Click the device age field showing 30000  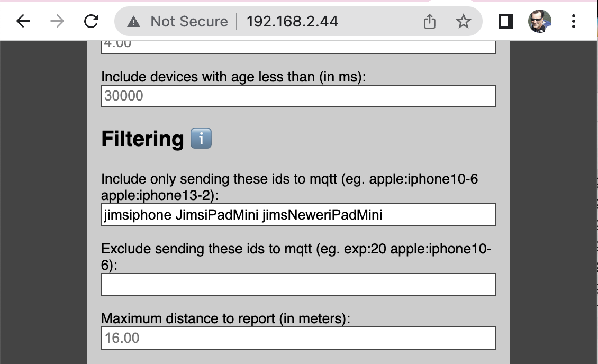click(298, 96)
